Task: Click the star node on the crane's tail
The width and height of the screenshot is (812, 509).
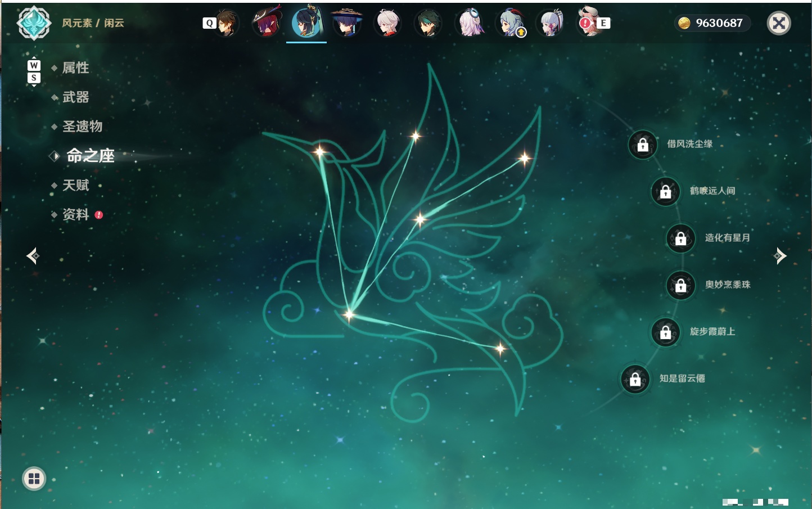Action: click(500, 349)
